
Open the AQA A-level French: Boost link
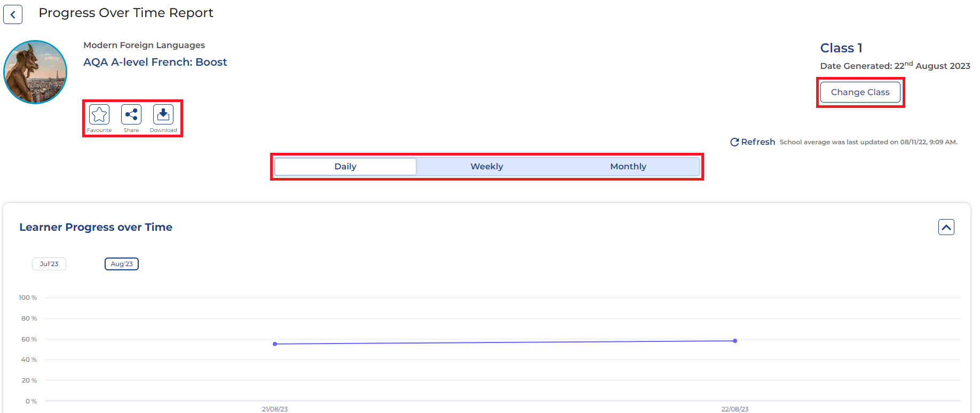[x=155, y=62]
